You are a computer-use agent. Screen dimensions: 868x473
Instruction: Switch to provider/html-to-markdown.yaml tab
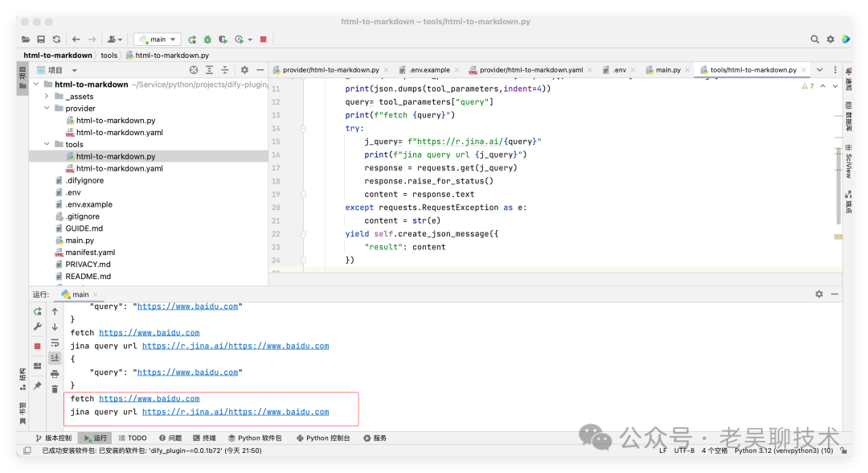click(531, 70)
